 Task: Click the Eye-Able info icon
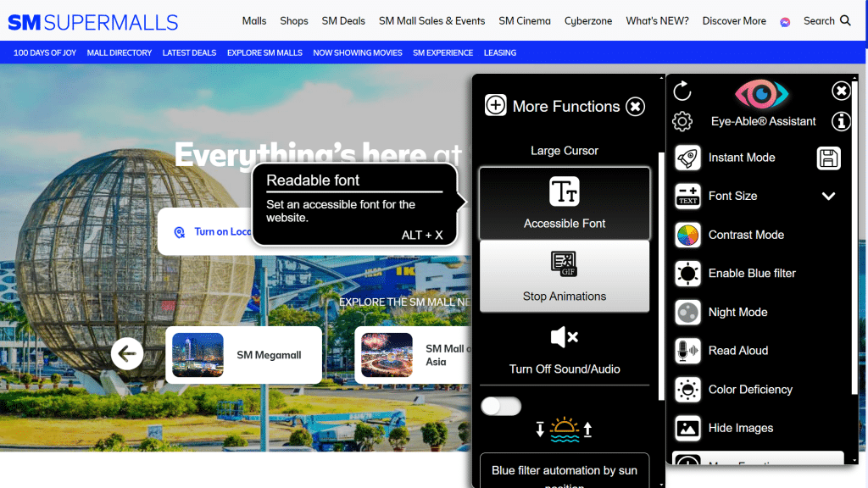[841, 121]
